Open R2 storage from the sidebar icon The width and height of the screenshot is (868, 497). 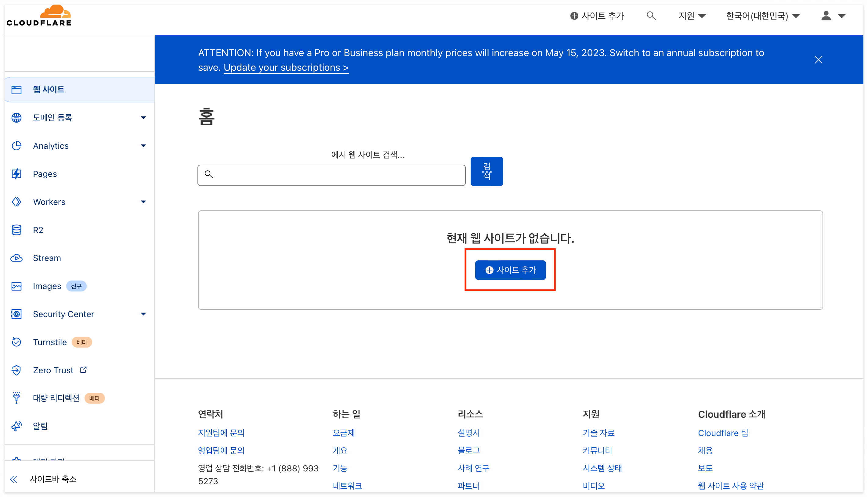[x=16, y=230]
